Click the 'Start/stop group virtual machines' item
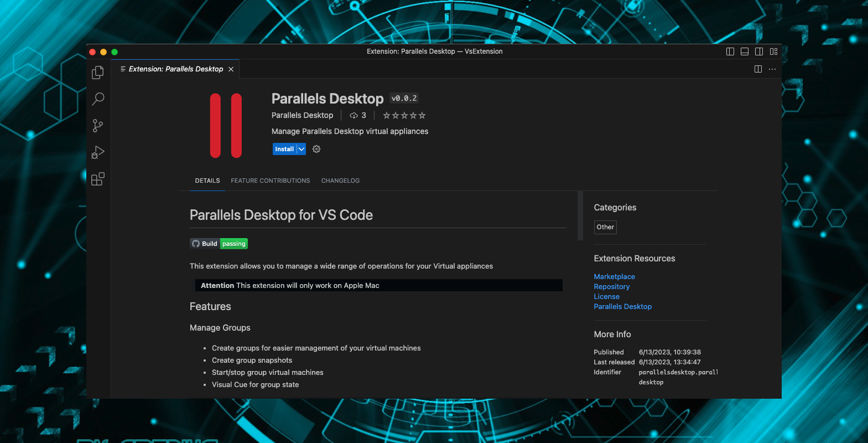 tap(267, 372)
